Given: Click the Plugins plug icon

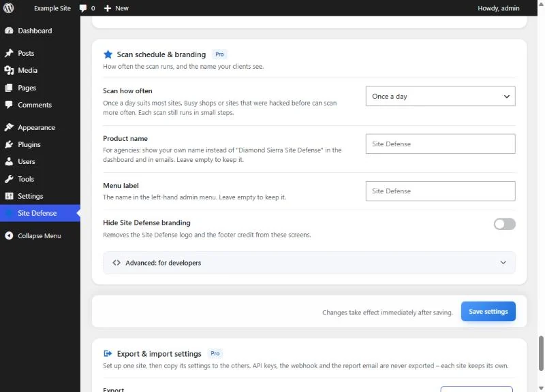Looking at the screenshot, I should (x=9, y=144).
